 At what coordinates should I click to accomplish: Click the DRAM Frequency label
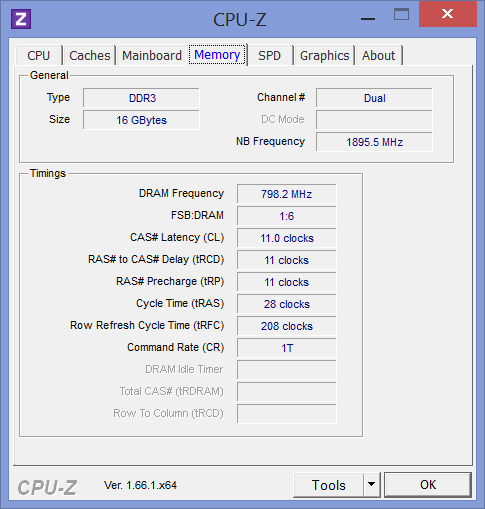click(x=181, y=193)
